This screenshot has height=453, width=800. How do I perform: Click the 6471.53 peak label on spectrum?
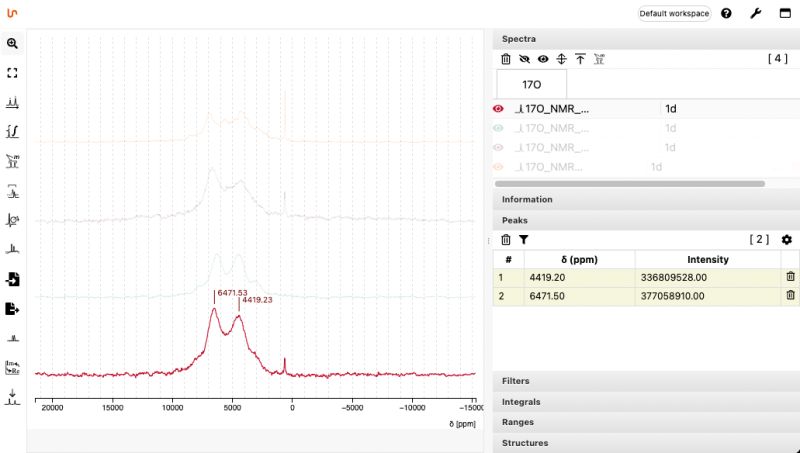(x=232, y=293)
